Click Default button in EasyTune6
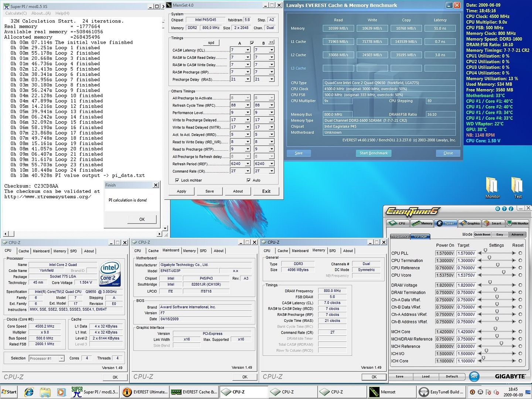The height and width of the screenshot is (399, 532). [452, 376]
